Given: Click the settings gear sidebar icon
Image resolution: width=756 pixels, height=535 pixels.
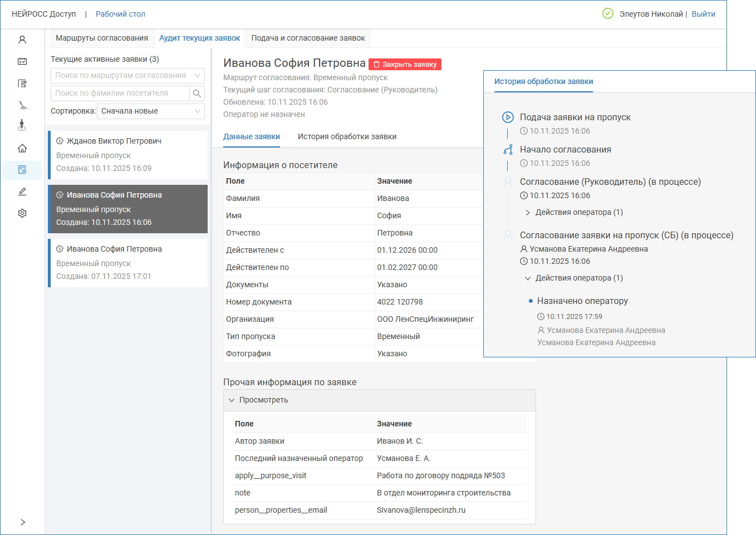Looking at the screenshot, I should tap(22, 213).
